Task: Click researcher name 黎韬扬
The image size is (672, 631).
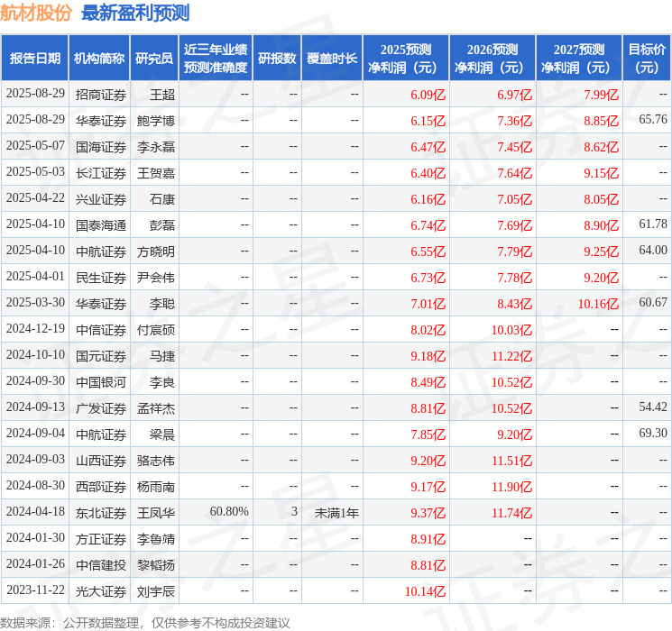Action: pos(156,564)
